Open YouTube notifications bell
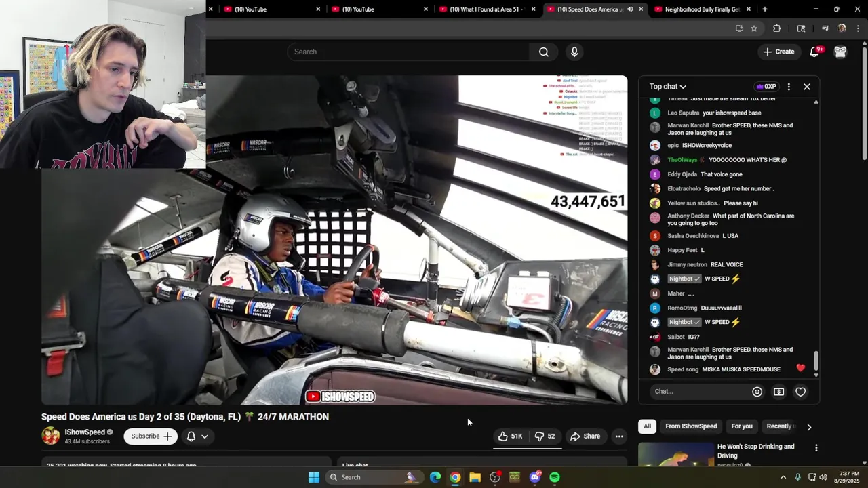The image size is (868, 488). point(816,52)
